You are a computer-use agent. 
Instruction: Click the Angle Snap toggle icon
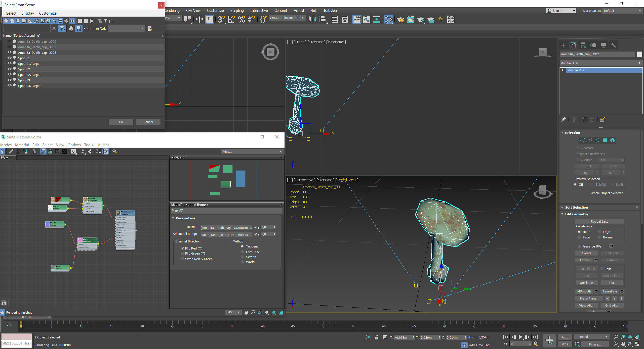(x=231, y=19)
